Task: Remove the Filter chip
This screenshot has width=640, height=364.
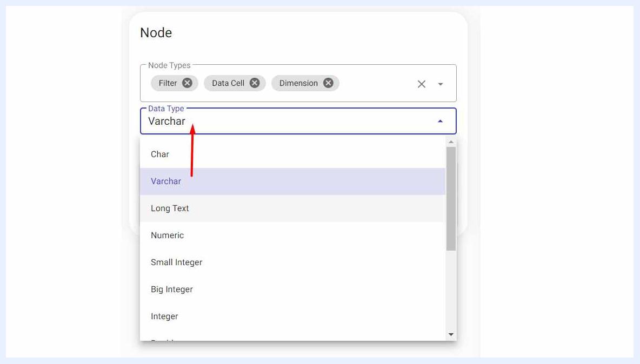Action: (x=187, y=83)
